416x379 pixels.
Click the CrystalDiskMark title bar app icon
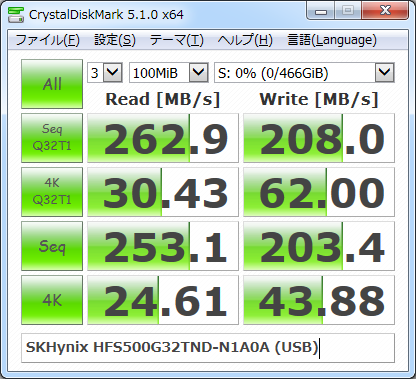tap(16, 14)
